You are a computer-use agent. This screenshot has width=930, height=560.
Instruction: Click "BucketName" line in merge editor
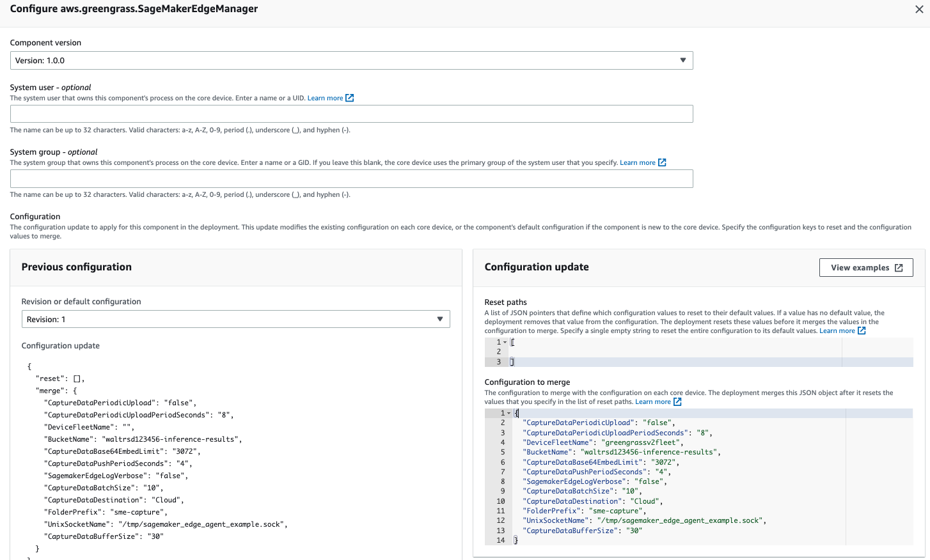622,452
